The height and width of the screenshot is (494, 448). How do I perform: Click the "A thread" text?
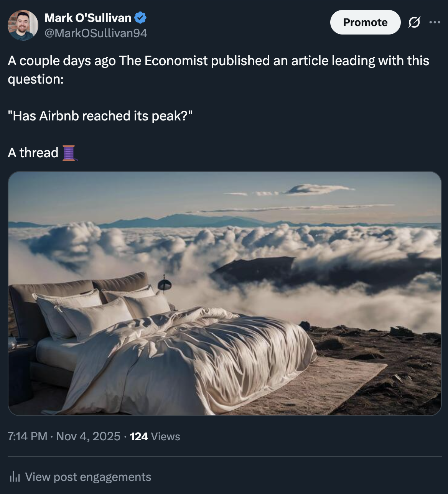33,153
